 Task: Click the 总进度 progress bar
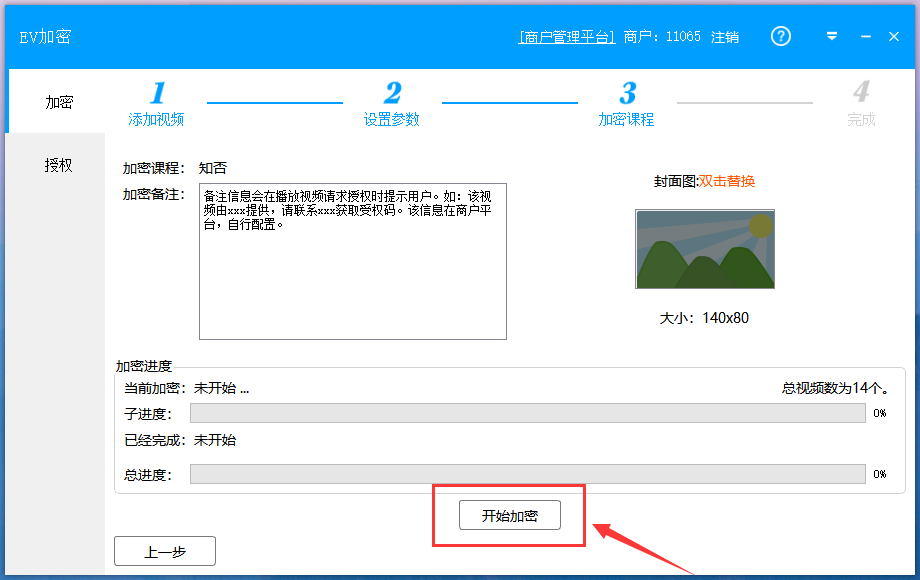527,473
